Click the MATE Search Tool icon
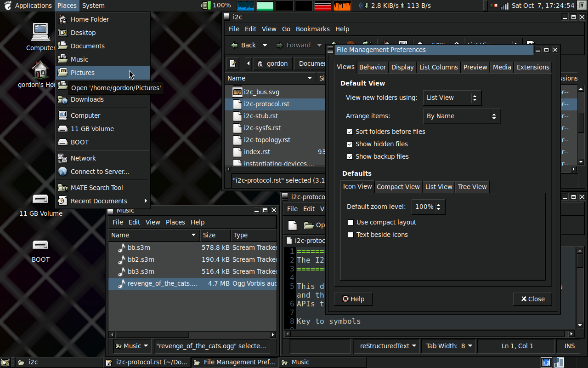Viewport: 588px width, 368px height. tap(63, 188)
